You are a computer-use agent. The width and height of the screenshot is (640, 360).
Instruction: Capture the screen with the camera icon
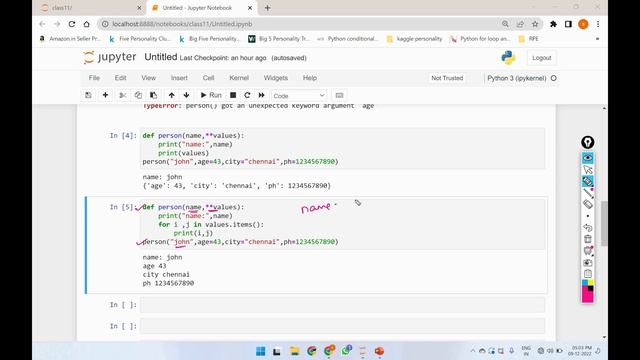(588, 262)
